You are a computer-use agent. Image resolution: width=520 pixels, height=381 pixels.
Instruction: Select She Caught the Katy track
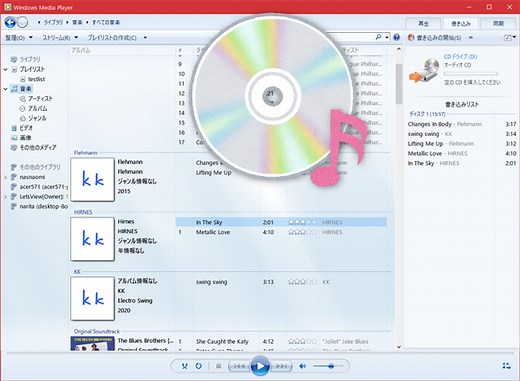(281, 341)
